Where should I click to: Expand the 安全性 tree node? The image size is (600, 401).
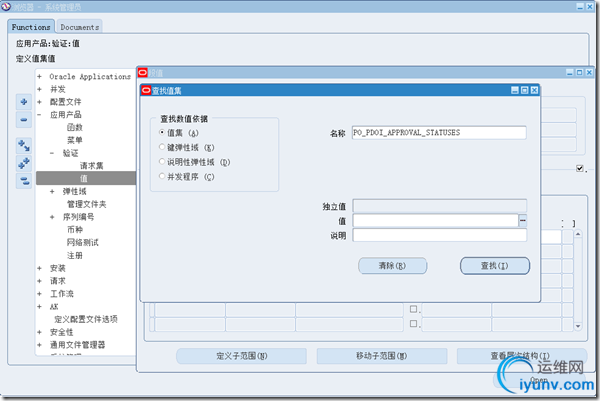(39, 332)
